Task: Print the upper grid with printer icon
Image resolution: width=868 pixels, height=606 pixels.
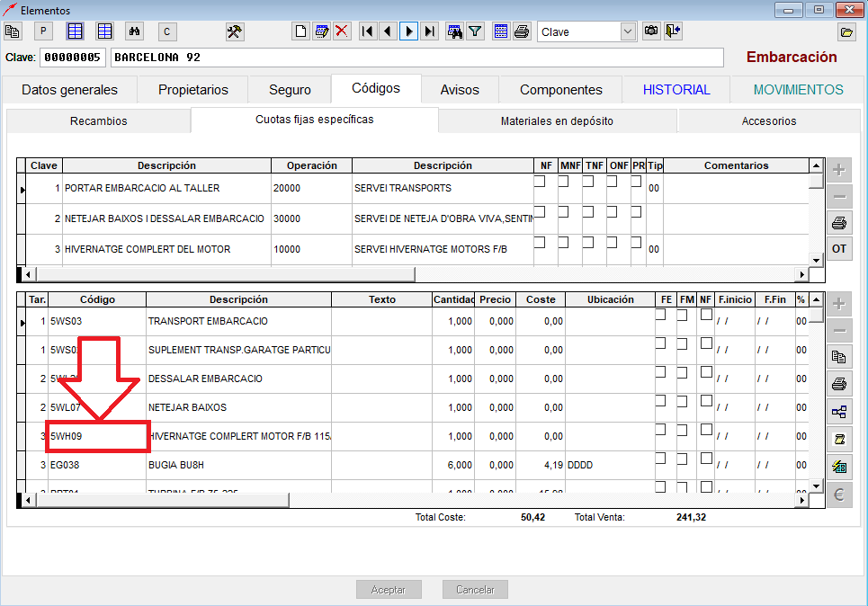Action: pos(837,223)
